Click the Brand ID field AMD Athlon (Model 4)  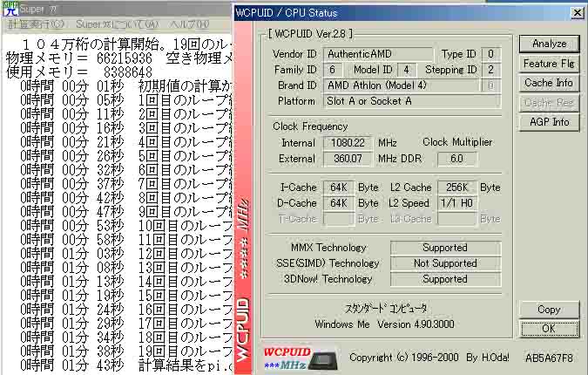[x=402, y=85]
